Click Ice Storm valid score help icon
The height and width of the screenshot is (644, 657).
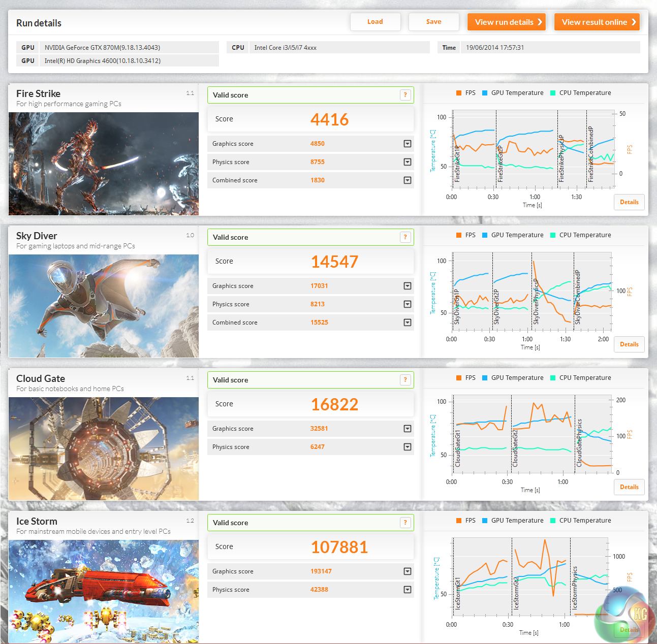coord(405,523)
